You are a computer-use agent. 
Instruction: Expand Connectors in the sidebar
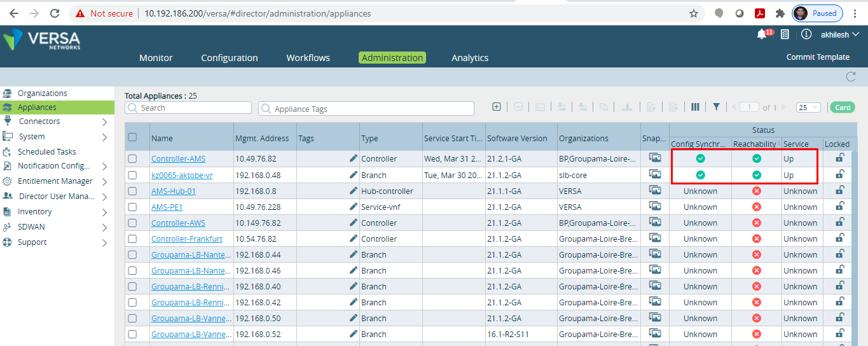pos(104,121)
